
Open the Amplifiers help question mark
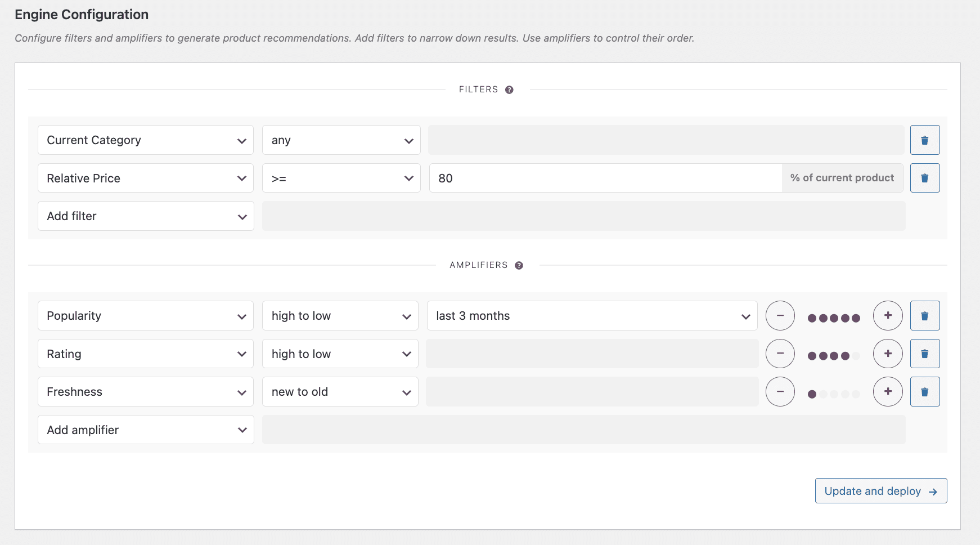[x=519, y=265]
